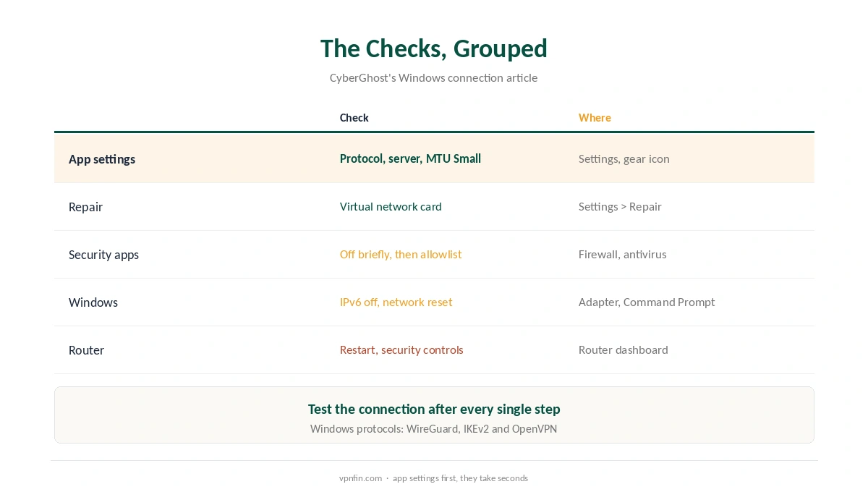Click "IPv6 off, network reset" cell
The height and width of the screenshot is (492, 868).
(x=396, y=302)
